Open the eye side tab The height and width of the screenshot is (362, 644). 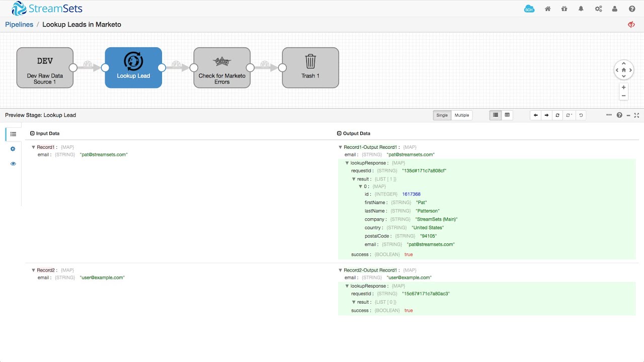(13, 163)
